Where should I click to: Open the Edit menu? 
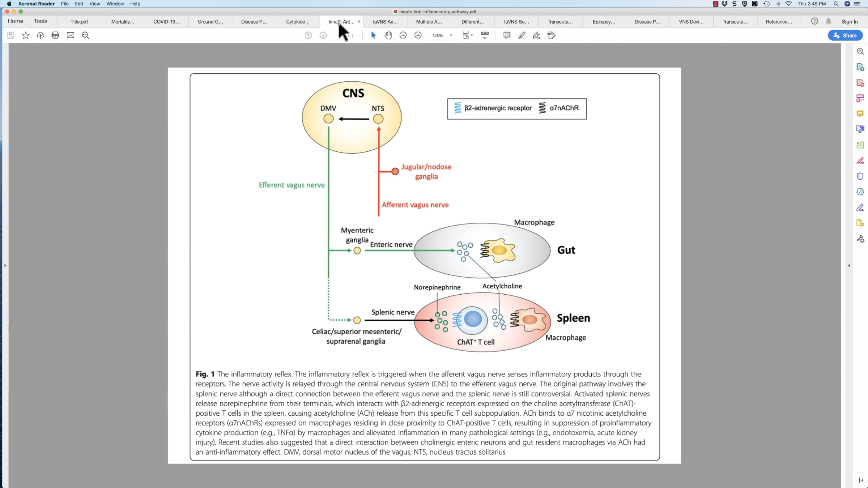[x=79, y=4]
